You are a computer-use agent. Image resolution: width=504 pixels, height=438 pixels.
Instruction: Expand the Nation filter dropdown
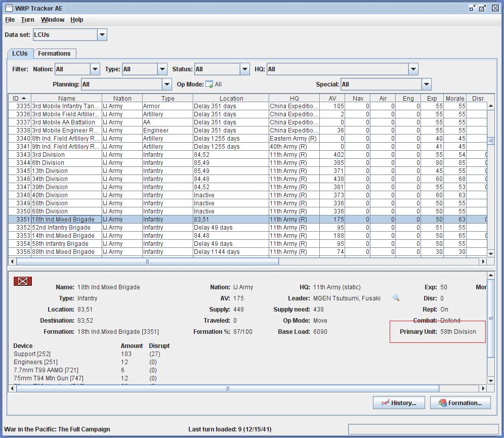tap(95, 69)
